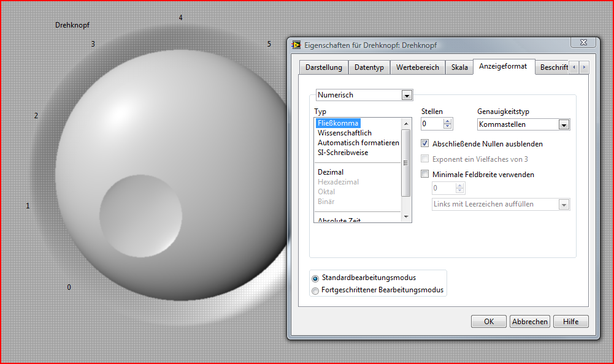Choose Automatisch formatieren in Typ list
The image size is (614, 364).
coord(358,143)
